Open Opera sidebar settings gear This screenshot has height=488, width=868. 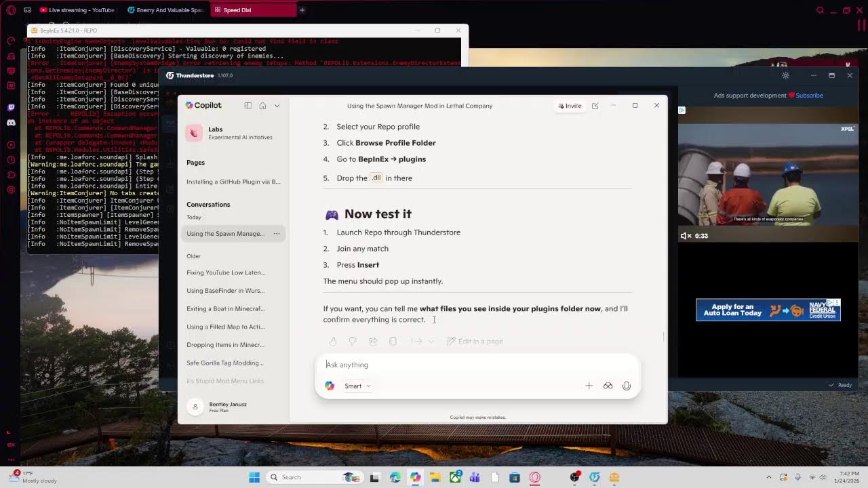point(11,190)
